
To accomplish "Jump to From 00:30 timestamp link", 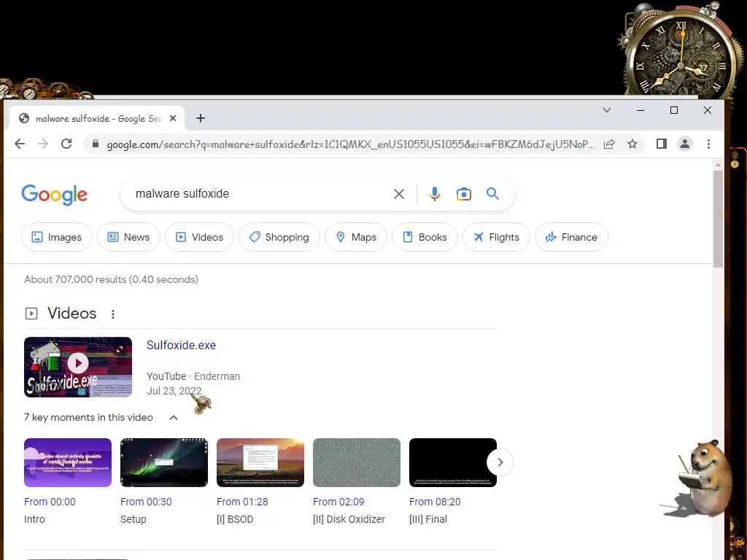I will [x=146, y=502].
